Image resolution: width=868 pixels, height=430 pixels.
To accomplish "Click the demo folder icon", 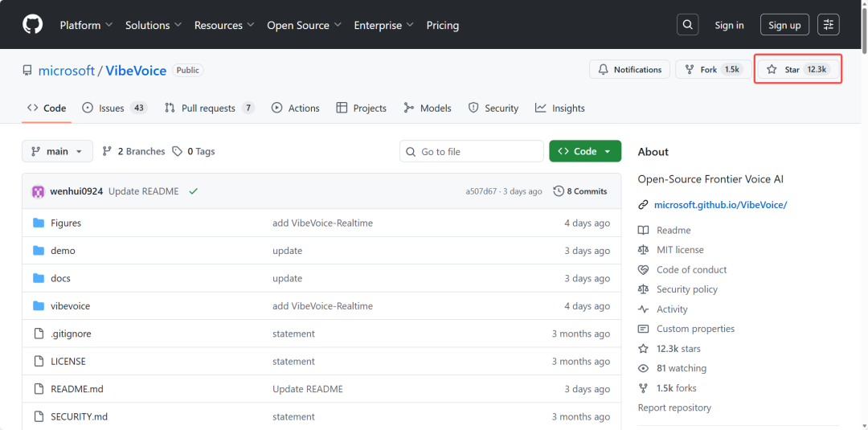I will [39, 251].
